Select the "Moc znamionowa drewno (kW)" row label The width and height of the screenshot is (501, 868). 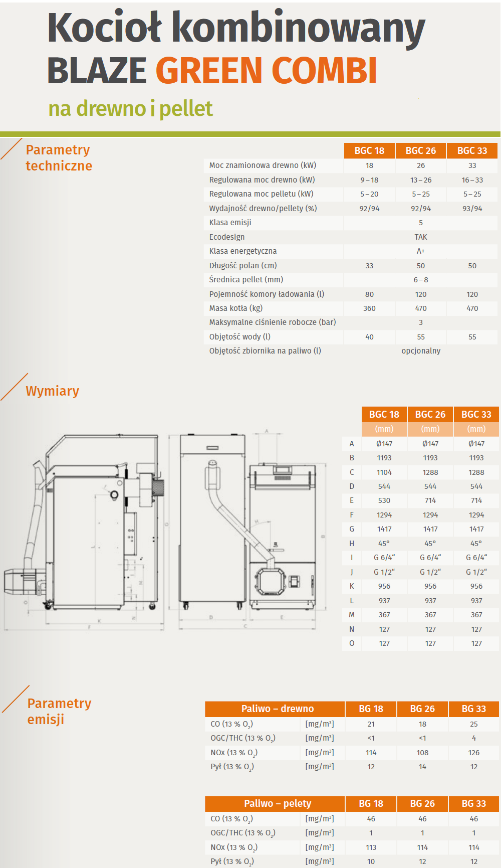(x=263, y=165)
